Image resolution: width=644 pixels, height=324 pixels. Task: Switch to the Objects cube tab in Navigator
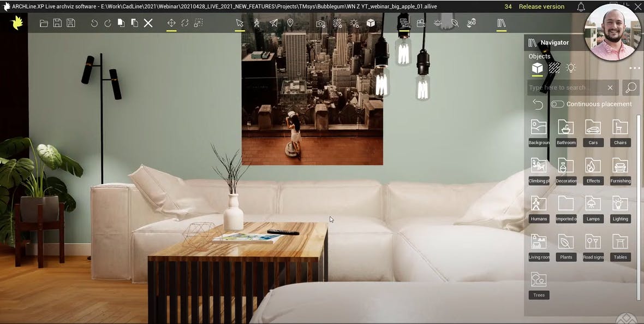point(537,68)
